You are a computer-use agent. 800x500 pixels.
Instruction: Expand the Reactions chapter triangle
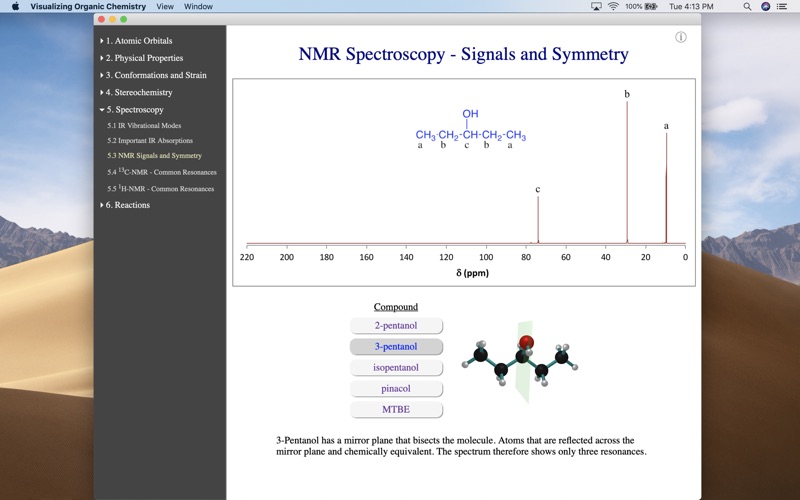(102, 205)
